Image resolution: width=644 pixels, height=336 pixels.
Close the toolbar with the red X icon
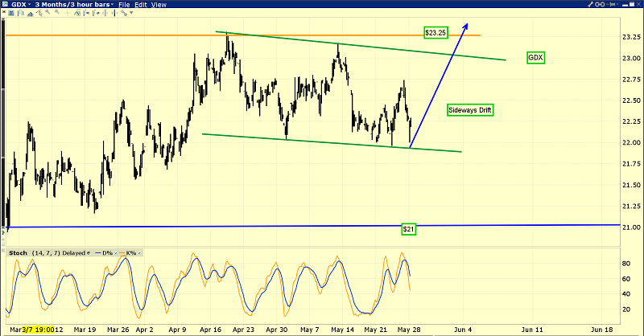click(x=4, y=11)
